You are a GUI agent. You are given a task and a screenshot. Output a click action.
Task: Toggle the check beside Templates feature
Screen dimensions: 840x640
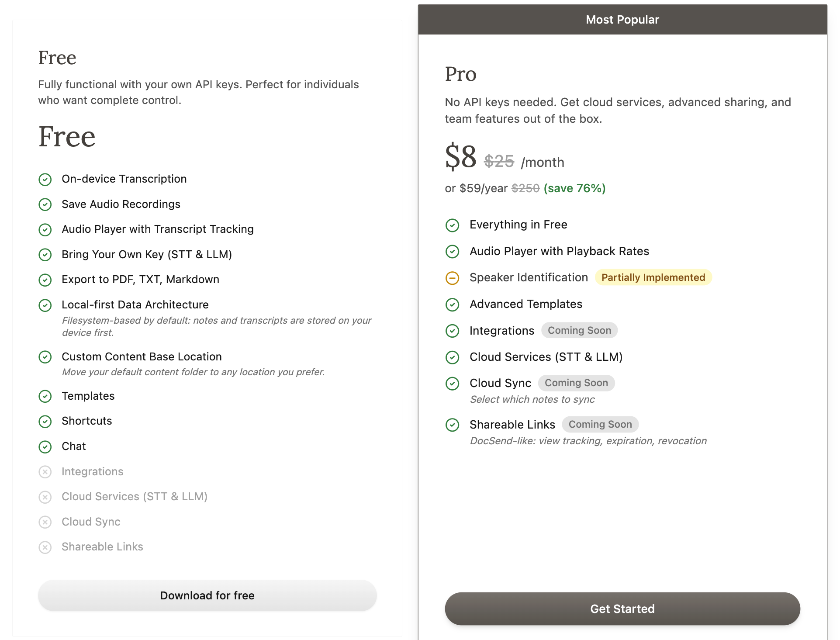pyautogui.click(x=45, y=397)
